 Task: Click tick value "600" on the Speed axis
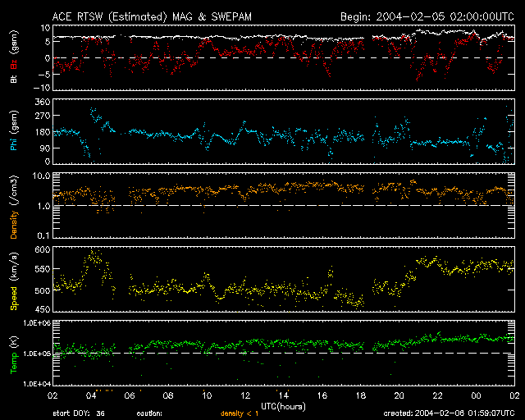click(x=42, y=249)
